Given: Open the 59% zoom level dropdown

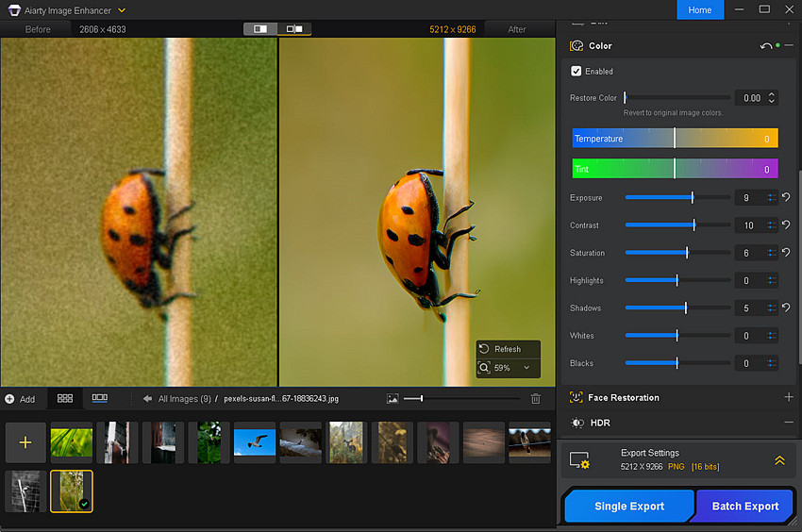Looking at the screenshot, I should pyautogui.click(x=526, y=367).
